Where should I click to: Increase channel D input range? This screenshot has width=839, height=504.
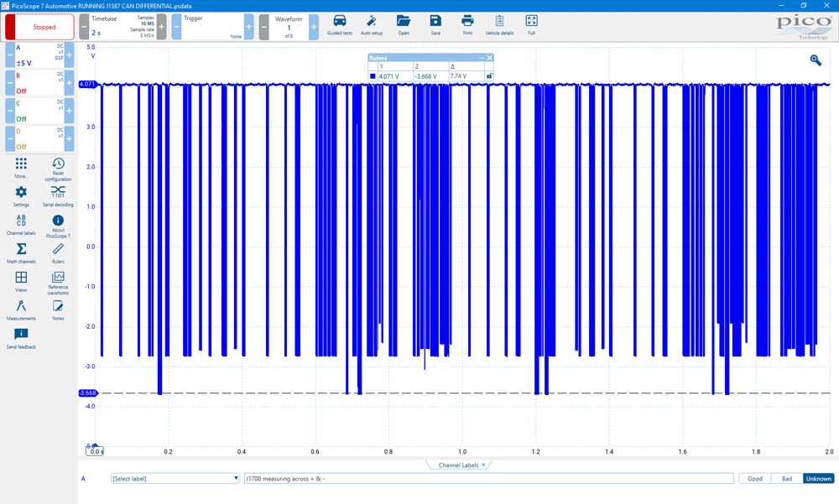click(69, 138)
